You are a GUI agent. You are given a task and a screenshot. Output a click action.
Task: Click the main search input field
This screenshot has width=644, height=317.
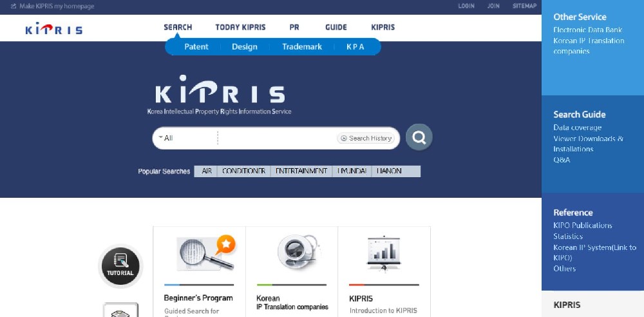coord(277,138)
